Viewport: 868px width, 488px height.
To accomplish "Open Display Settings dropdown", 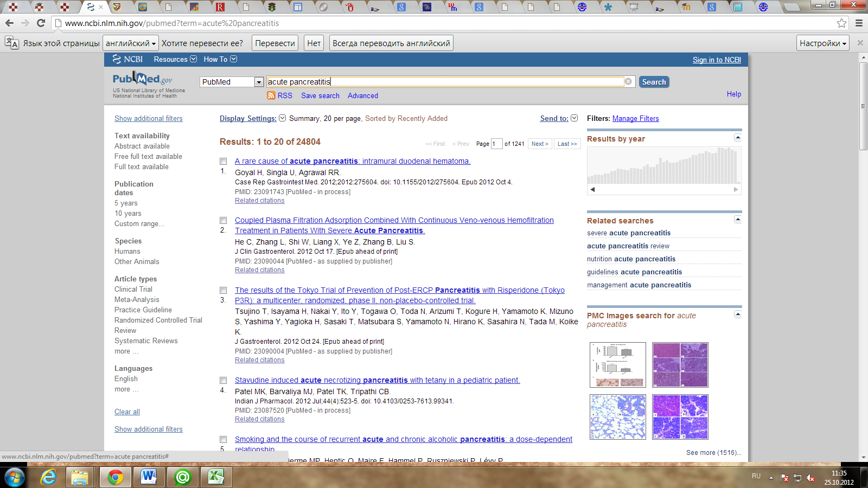I will [252, 118].
